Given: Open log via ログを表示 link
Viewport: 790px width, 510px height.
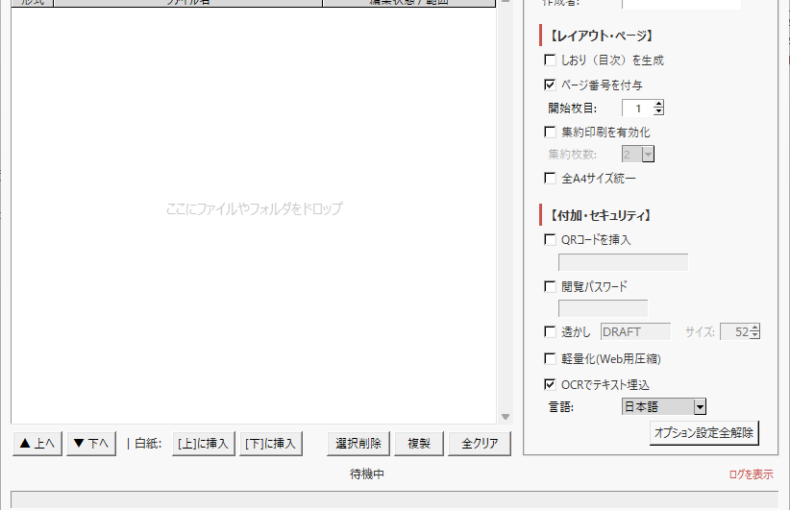Looking at the screenshot, I should pyautogui.click(x=750, y=474).
